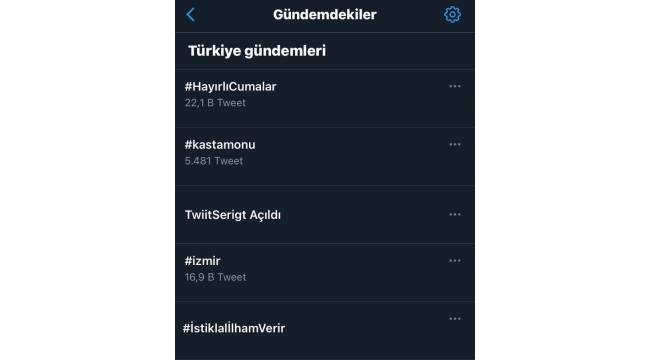
Task: Open more options for TwiitSerigt Açıldı
Action: [455, 214]
